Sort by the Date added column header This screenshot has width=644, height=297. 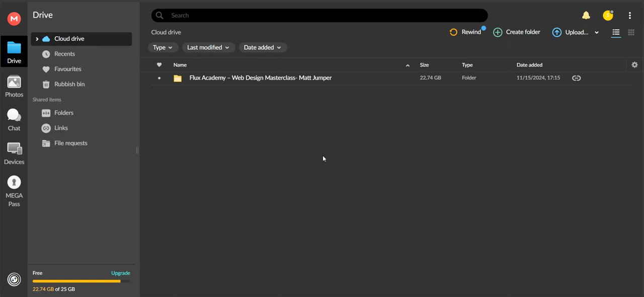pyautogui.click(x=529, y=65)
